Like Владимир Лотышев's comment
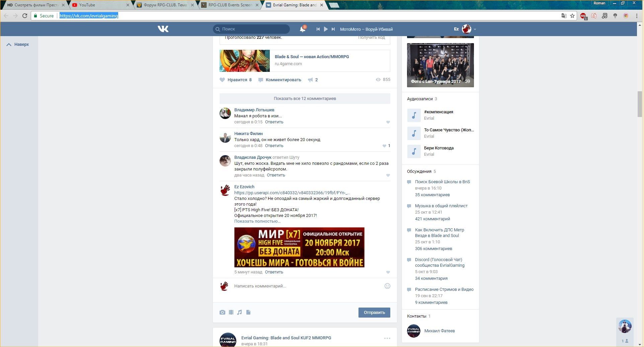 [388, 122]
